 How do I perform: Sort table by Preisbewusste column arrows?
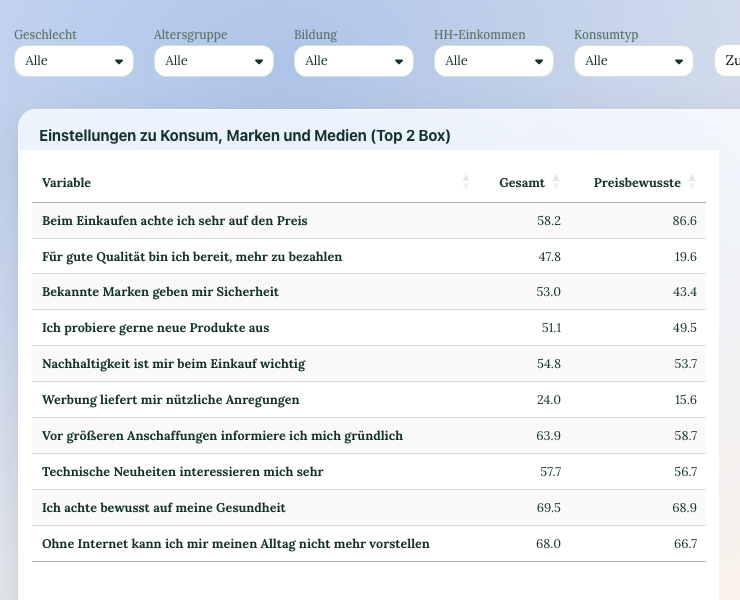[692, 182]
